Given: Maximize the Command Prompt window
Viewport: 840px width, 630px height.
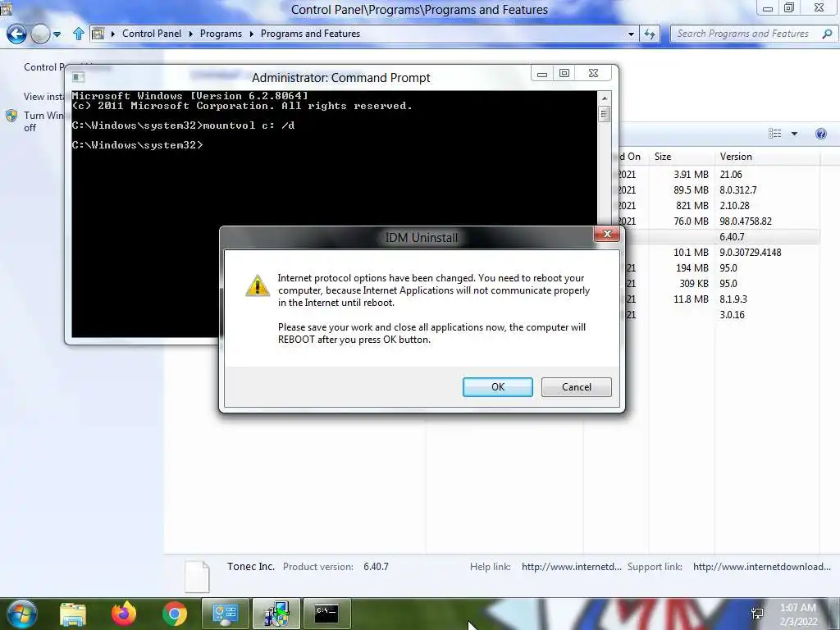Looking at the screenshot, I should [x=564, y=73].
